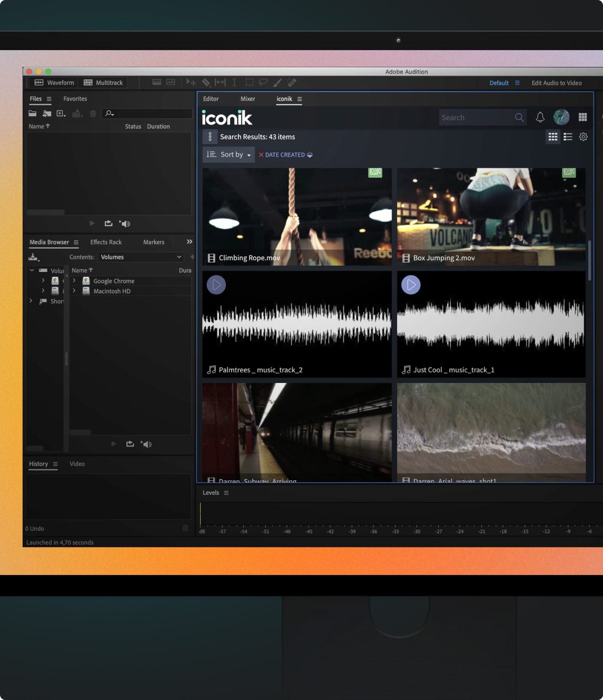Toggle the Date Created sort direction
This screenshot has height=700, width=603.
310,155
